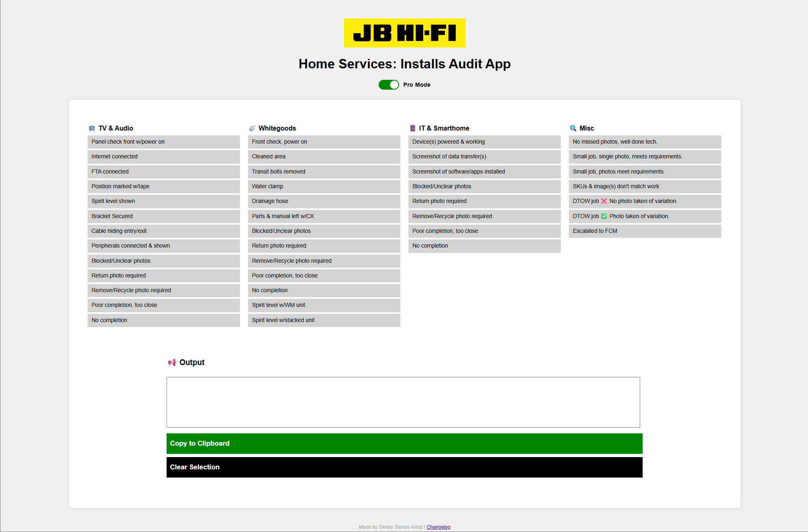Click the Output megaphone icon
This screenshot has height=532, width=808.
pyautogui.click(x=172, y=362)
